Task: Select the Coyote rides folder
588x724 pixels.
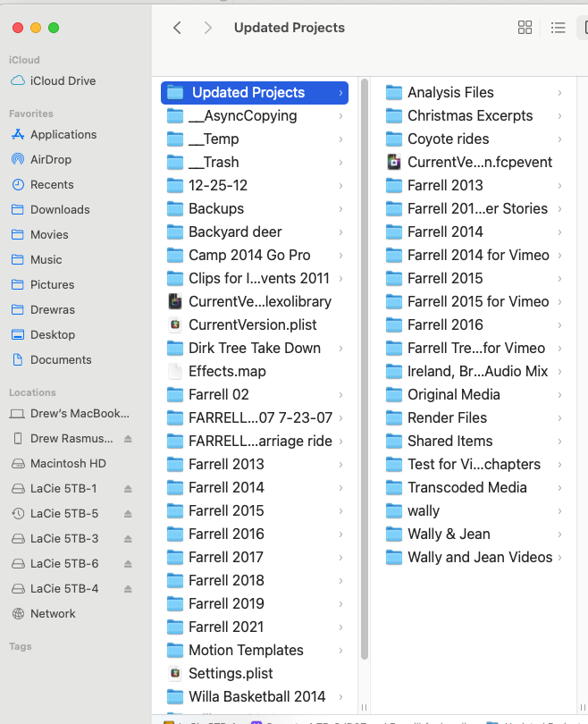Action: [x=474, y=139]
